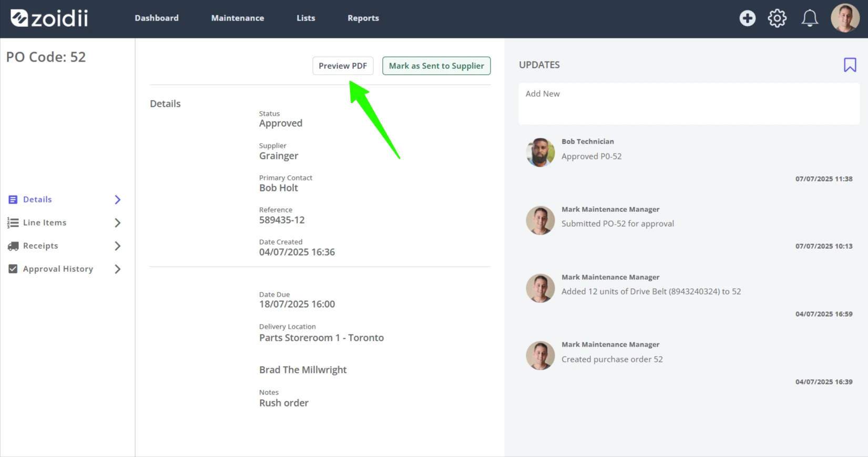
Task: Click the timestamp 07/07/2025 10:13
Action: click(x=824, y=246)
